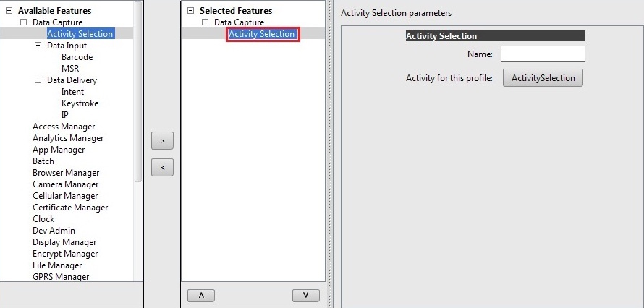Collapse the Available Features root node
Image resolution: width=644 pixels, height=308 pixels.
point(9,11)
